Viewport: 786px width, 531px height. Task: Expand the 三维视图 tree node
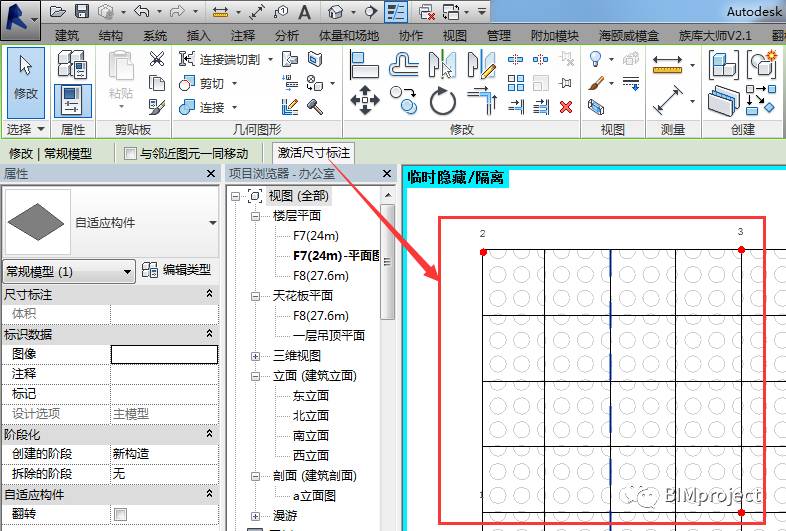pyautogui.click(x=256, y=356)
